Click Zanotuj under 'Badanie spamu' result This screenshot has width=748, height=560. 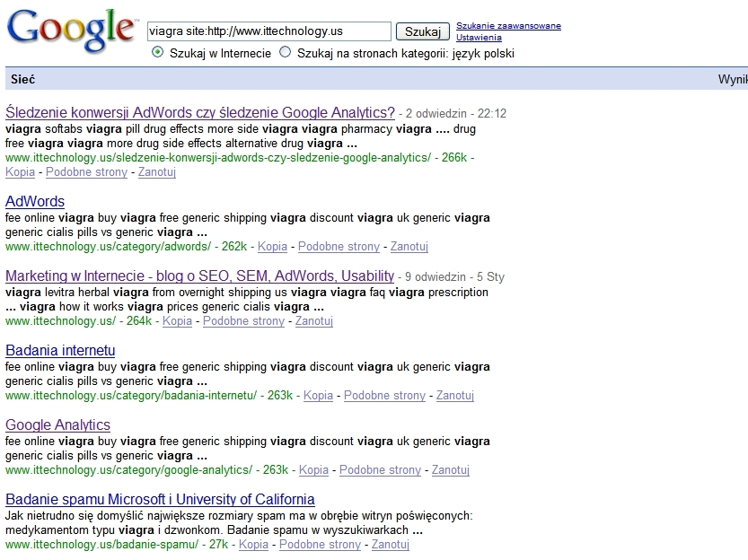tap(391, 545)
